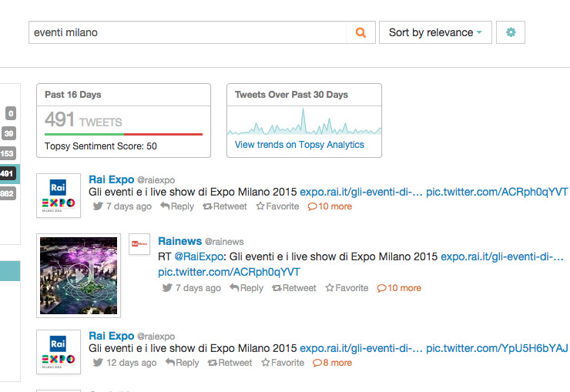The height and width of the screenshot is (392, 570).
Task: Open expo.rai.it link in Rainews tweet
Action: click(x=502, y=256)
